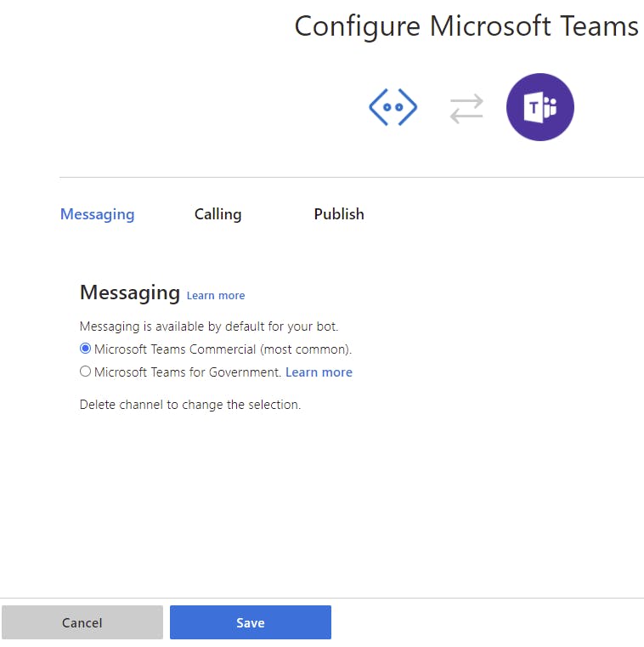Select the Microsoft Teams Commercial radio button
This screenshot has width=644, height=647.
coord(85,349)
